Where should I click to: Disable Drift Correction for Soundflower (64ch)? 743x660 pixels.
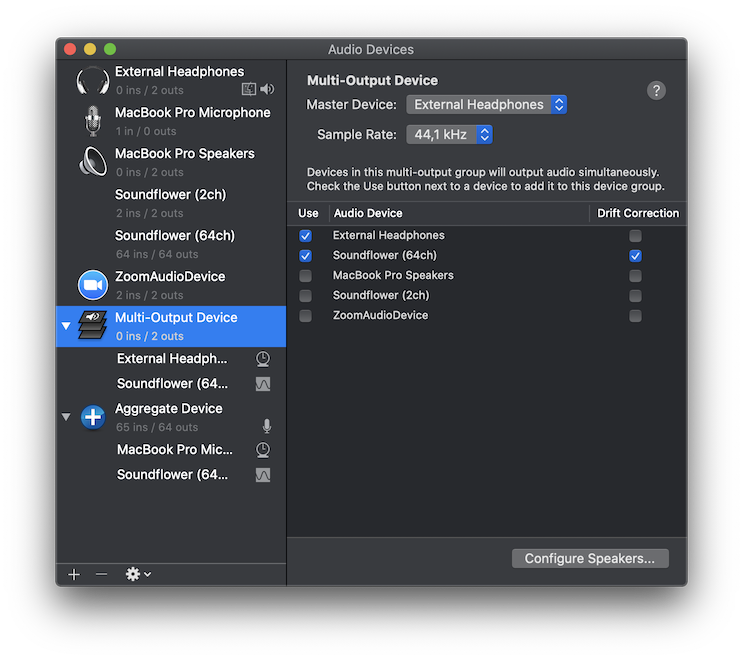[635, 256]
